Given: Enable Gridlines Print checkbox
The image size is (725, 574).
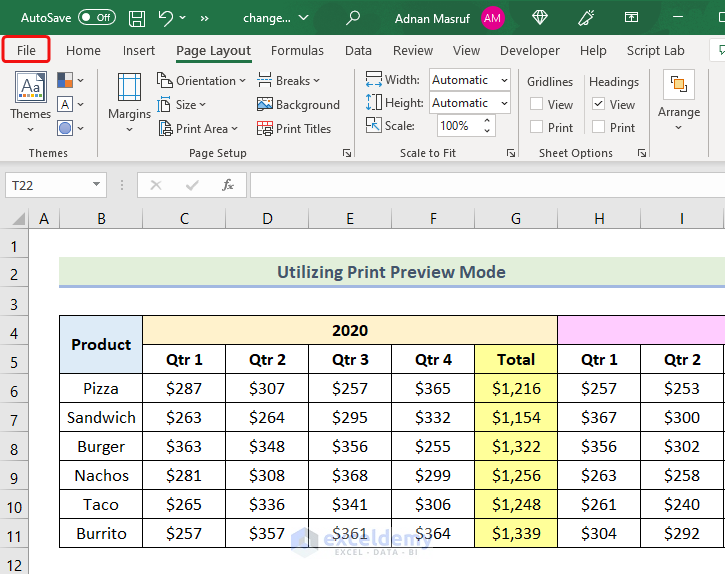Looking at the screenshot, I should click(x=537, y=127).
